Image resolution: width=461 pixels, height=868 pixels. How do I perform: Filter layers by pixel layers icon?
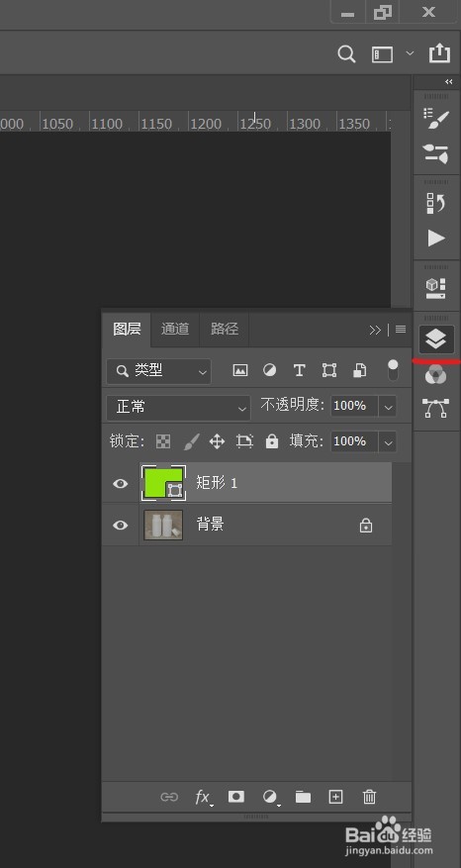tap(240, 371)
